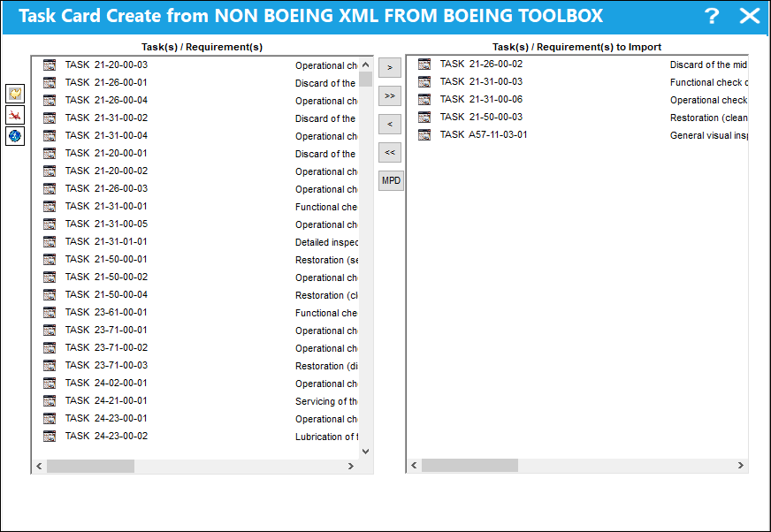This screenshot has height=532, width=771.
Task: Click right arrow of import list horizontal scrollbar
Action: pos(741,465)
